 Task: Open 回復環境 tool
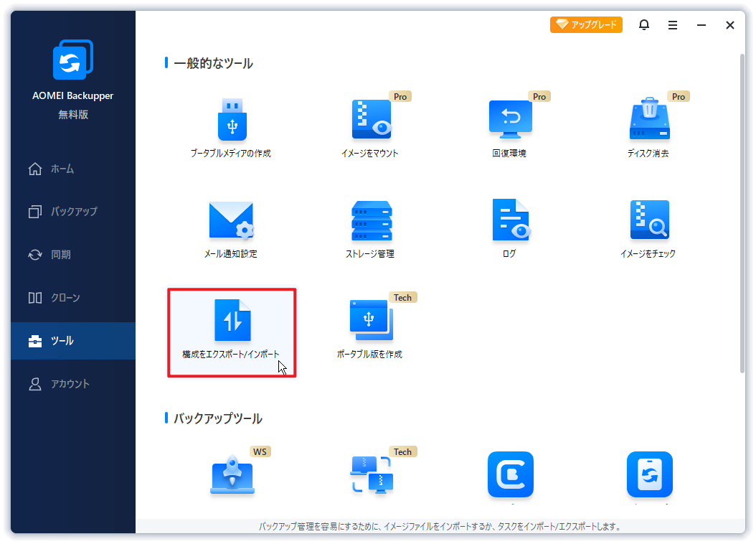pos(510,128)
